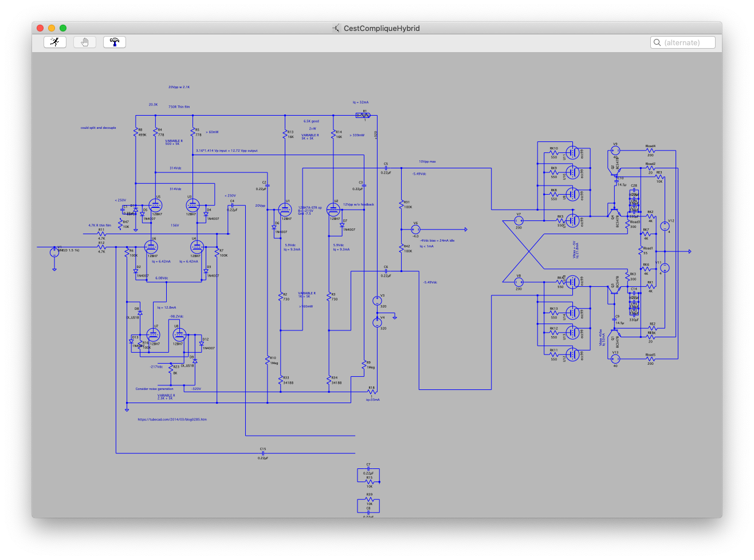This screenshot has height=560, width=754.
Task: Start the simulation with the Run icon
Action: tap(55, 42)
